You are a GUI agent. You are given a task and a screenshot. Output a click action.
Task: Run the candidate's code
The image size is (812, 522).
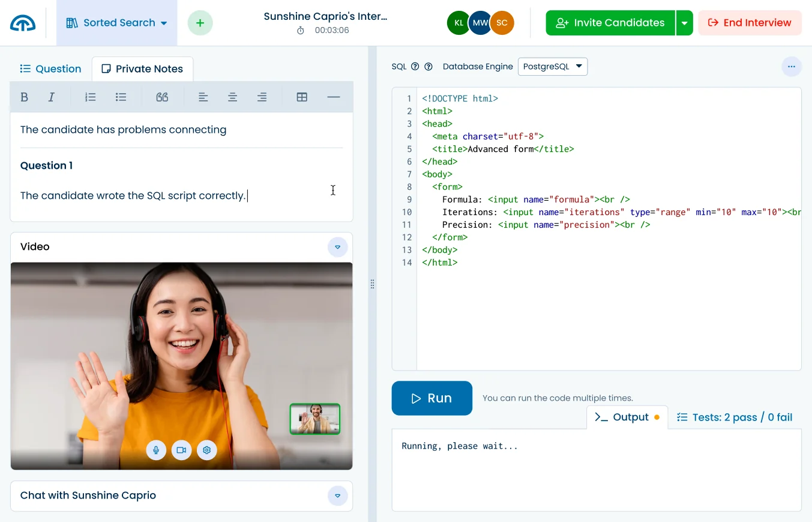coord(432,398)
